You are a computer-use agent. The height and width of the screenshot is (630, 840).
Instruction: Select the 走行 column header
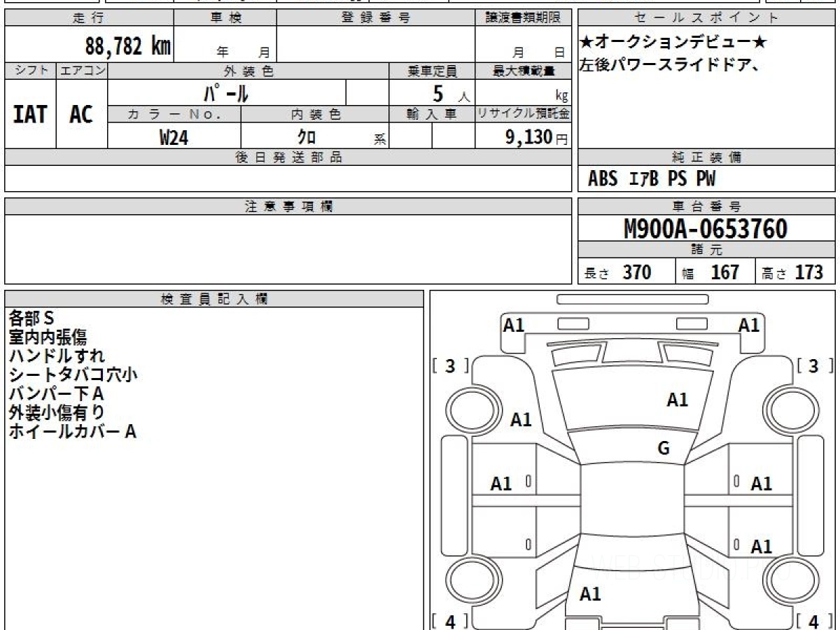89,18
